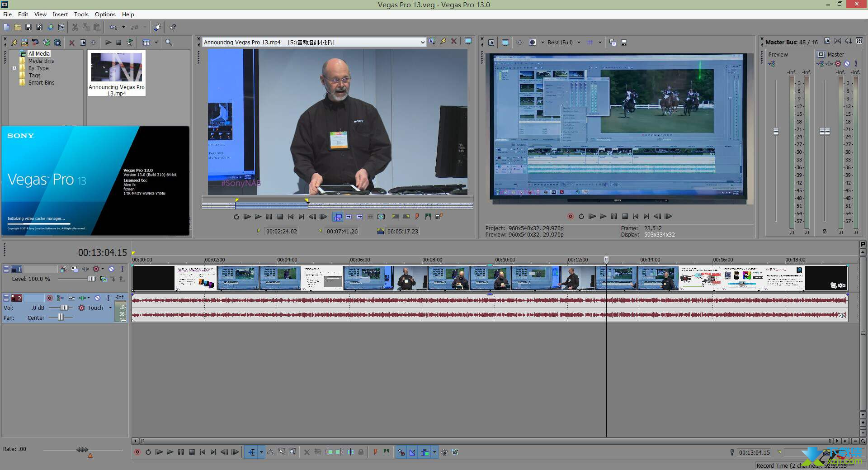Open the File menu
The height and width of the screenshot is (470, 868).
(x=7, y=14)
